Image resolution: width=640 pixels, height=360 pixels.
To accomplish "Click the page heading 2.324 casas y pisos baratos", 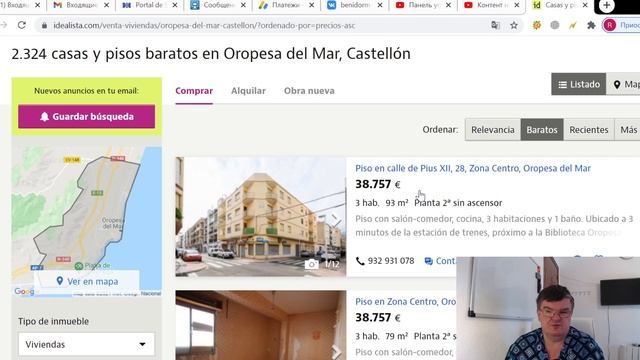I will (x=211, y=54).
